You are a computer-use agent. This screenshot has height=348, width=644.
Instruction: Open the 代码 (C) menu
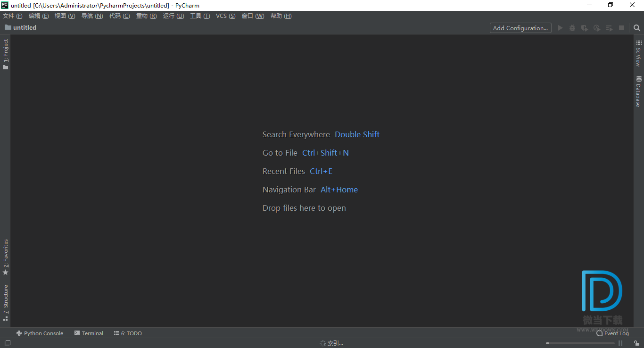119,16
